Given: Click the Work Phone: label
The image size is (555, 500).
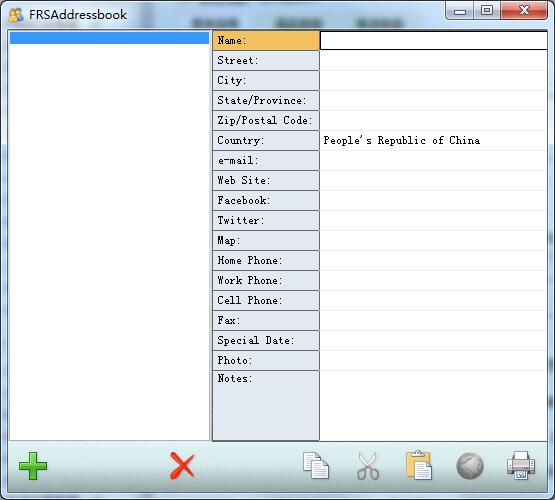Looking at the screenshot, I should (266, 280).
